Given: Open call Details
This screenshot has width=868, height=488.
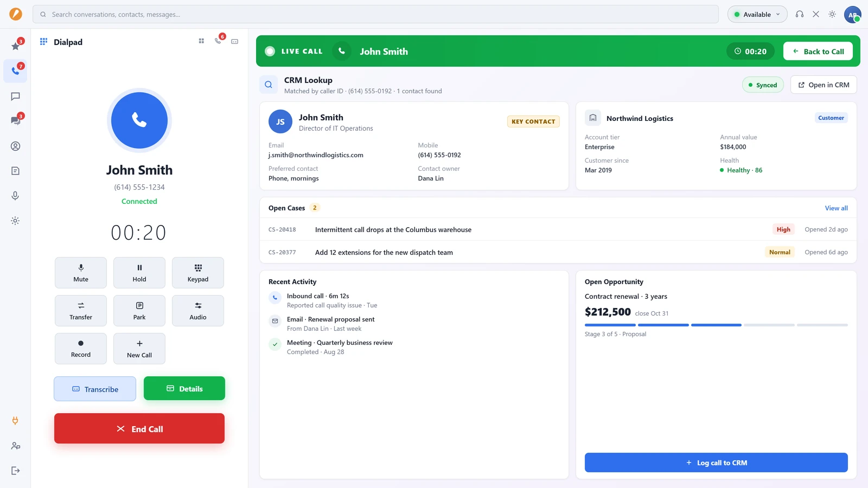Looking at the screenshot, I should coord(184,388).
